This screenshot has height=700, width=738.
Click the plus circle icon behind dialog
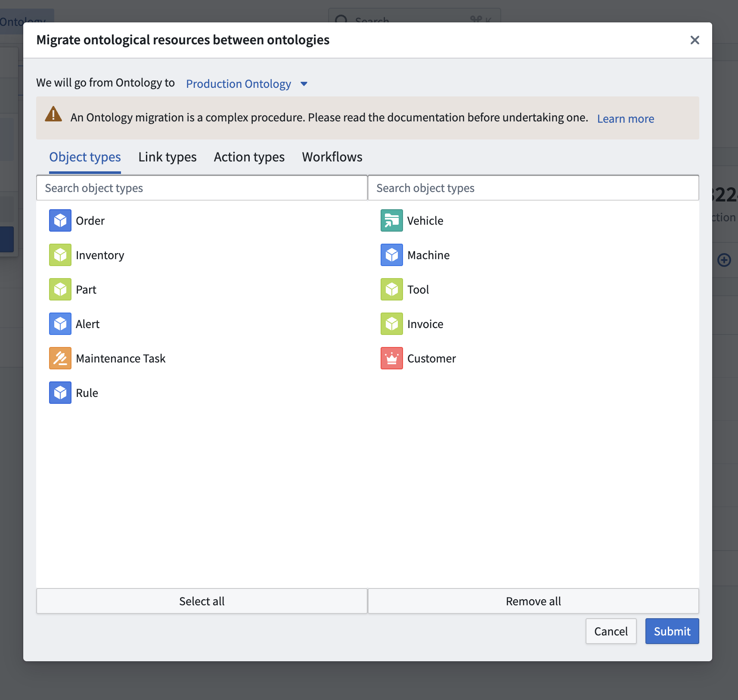point(724,260)
